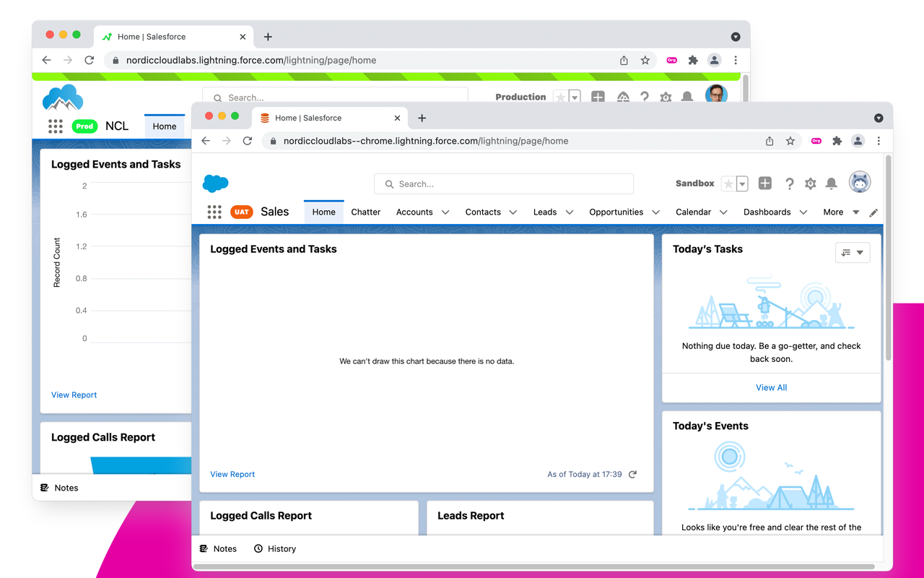Reload the page in the Production browser window

pyautogui.click(x=89, y=60)
